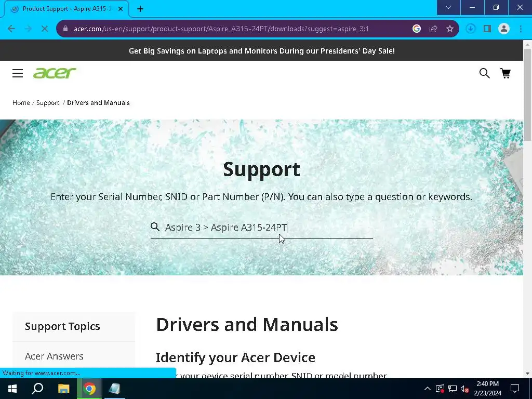Open the Windows notification center
Image resolution: width=532 pixels, height=399 pixels.
(515, 389)
